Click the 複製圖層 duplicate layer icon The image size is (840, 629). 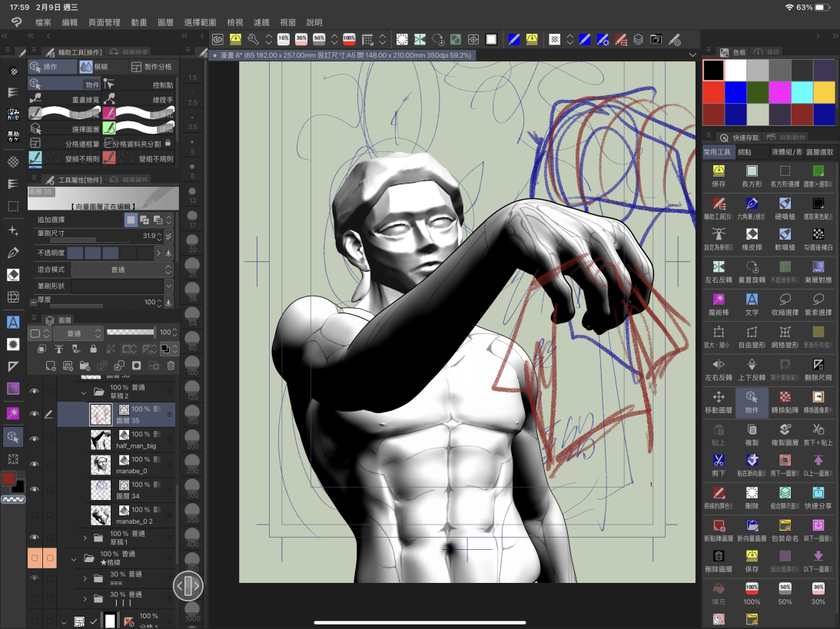tap(785, 429)
